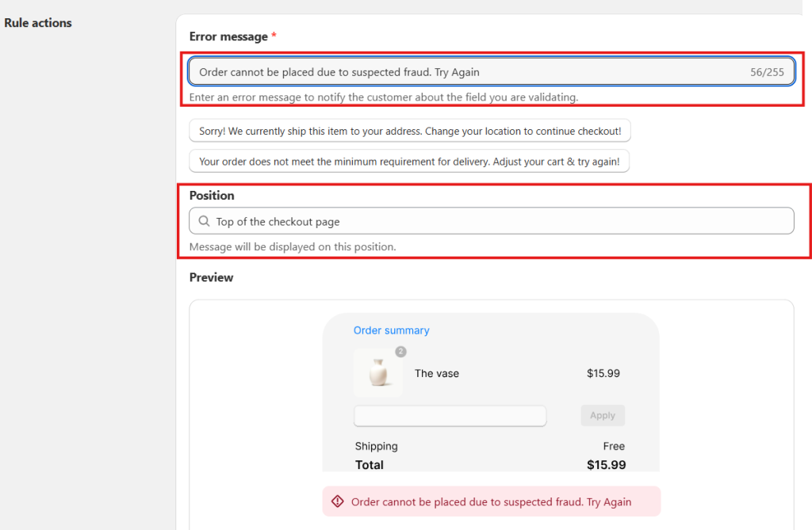Click the warning diamond icon in error banner
The width and height of the screenshot is (812, 530).
[x=338, y=501]
